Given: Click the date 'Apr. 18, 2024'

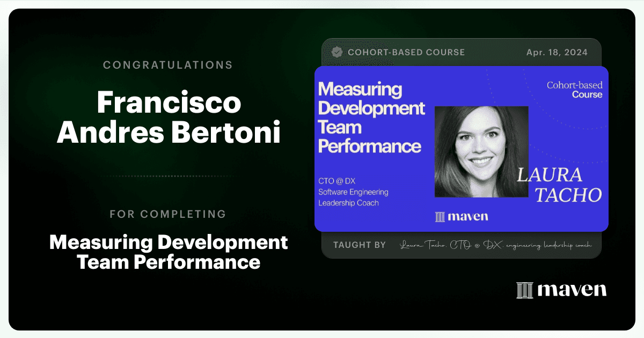Looking at the screenshot, I should tap(557, 53).
